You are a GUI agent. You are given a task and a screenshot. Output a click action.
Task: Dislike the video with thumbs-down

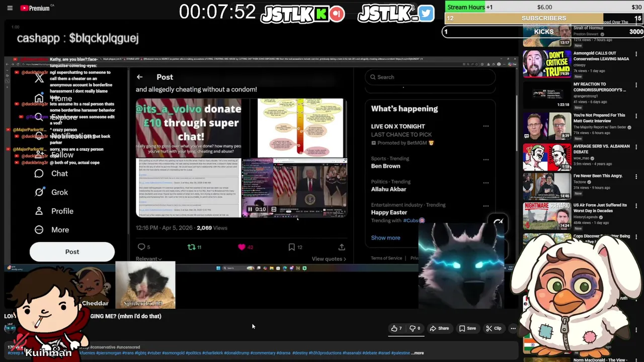tap(415, 328)
